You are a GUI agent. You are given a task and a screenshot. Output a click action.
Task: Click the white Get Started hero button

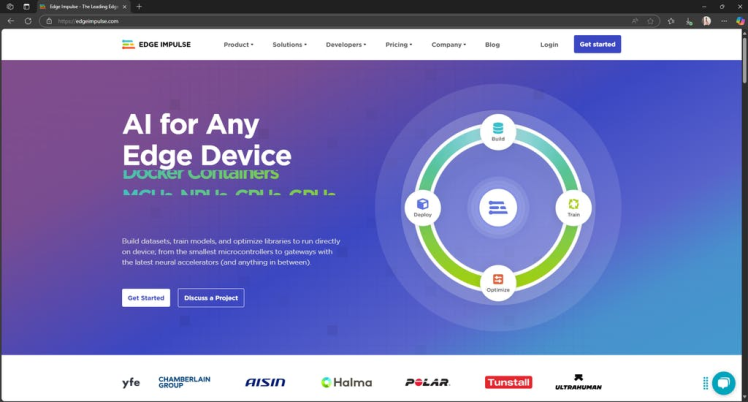pyautogui.click(x=146, y=298)
